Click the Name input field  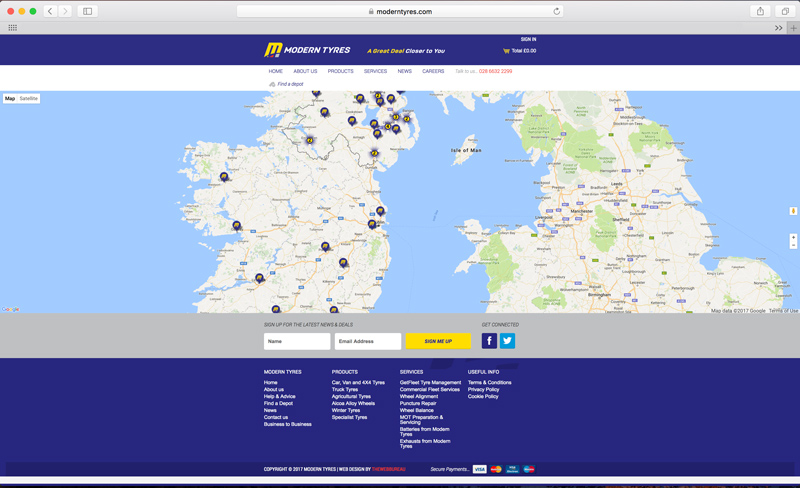297,341
